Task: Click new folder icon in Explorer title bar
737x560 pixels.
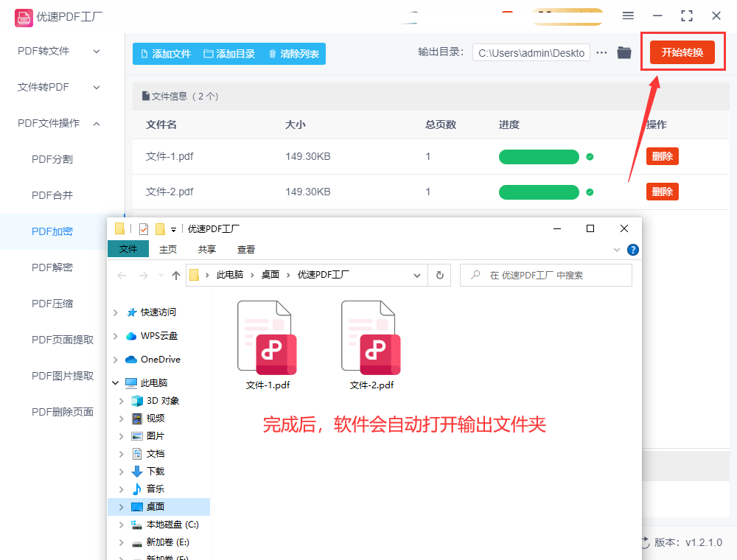Action: [x=160, y=229]
